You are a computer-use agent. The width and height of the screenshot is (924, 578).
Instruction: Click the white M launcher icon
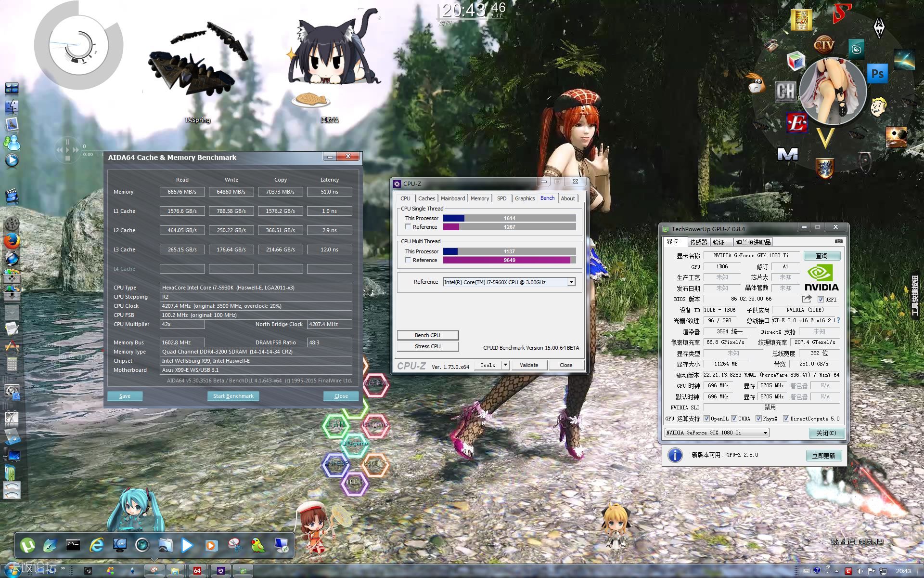pos(788,154)
